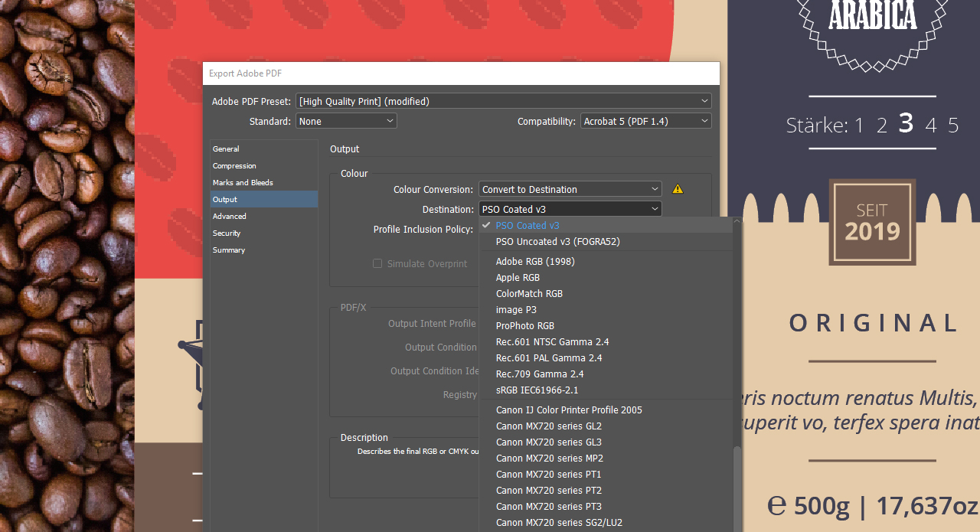This screenshot has height=532, width=980.
Task: Select the image P3 profile
Action: pyautogui.click(x=606, y=309)
